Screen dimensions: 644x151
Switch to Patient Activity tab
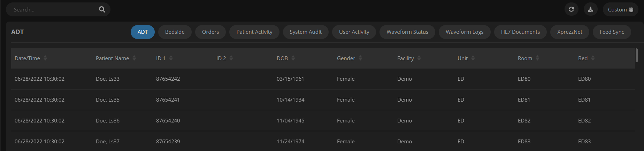pos(254,32)
